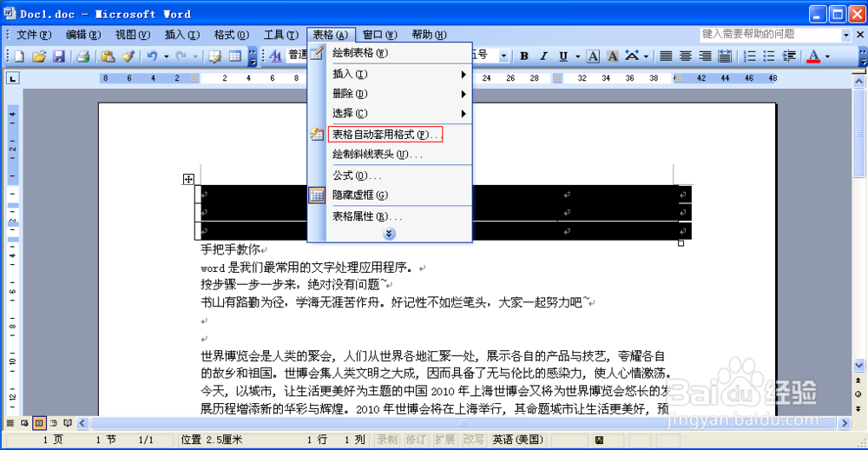Open the Redo history dropdown arrow

pyautogui.click(x=195, y=56)
